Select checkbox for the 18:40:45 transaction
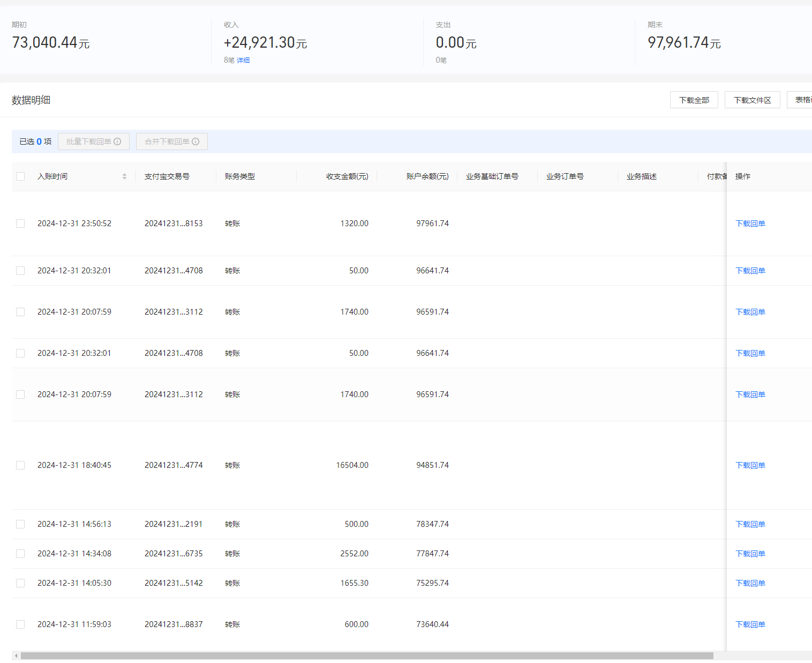 tap(20, 465)
